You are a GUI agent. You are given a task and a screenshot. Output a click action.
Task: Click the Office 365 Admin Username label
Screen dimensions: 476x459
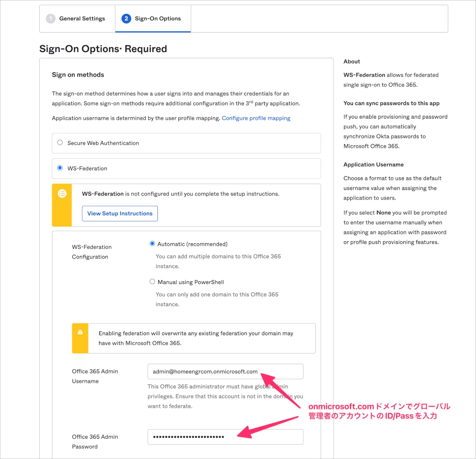click(x=95, y=376)
